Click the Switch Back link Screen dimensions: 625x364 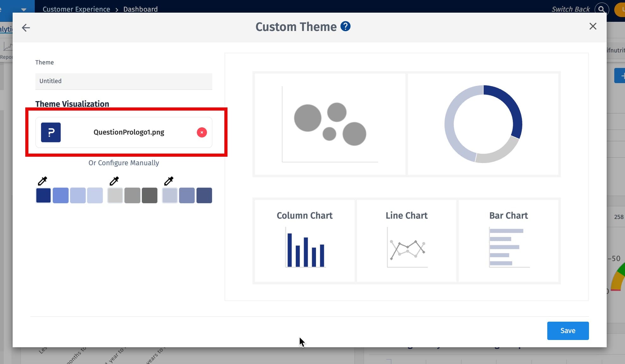pyautogui.click(x=570, y=9)
